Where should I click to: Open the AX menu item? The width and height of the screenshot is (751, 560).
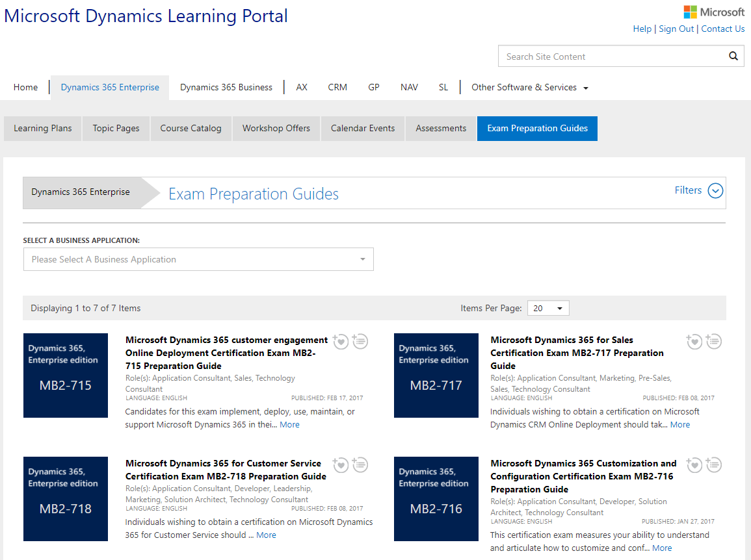(302, 88)
